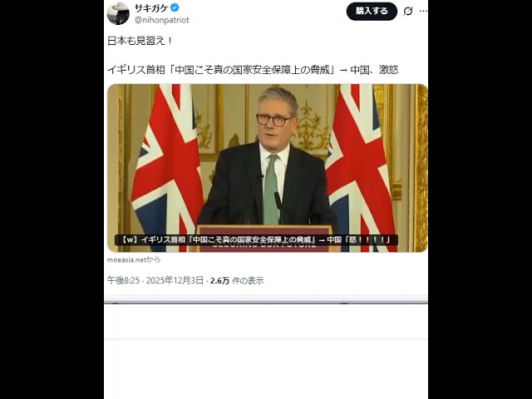Click the blue verified badge
Screen dimensions: 532x399
point(175,7)
